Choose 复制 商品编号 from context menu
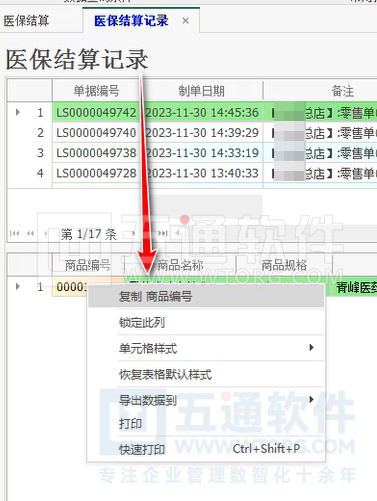The height and width of the screenshot is (501, 377). tap(206, 296)
